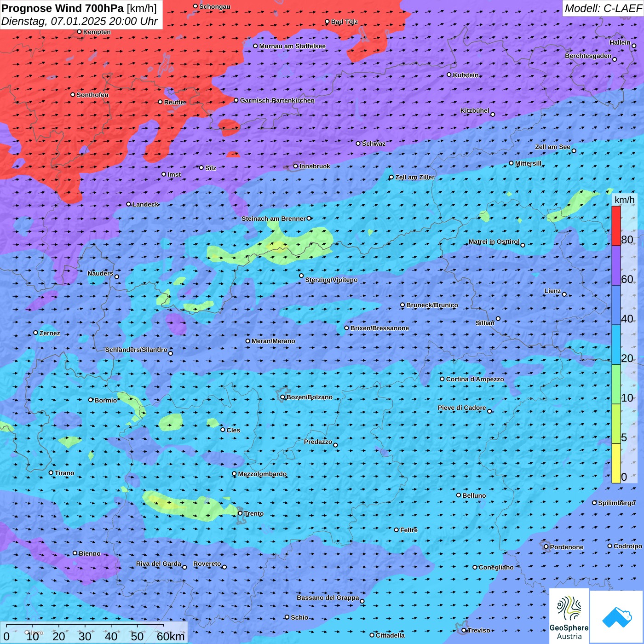
Task: Click the 60km scale bar label
Action: (x=170, y=636)
